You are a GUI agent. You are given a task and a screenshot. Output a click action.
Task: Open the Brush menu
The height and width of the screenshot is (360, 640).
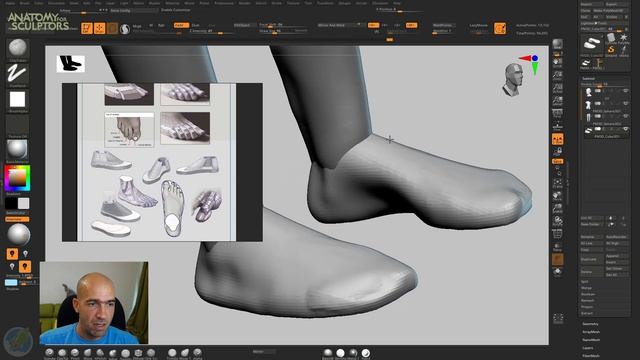tap(24, 3)
